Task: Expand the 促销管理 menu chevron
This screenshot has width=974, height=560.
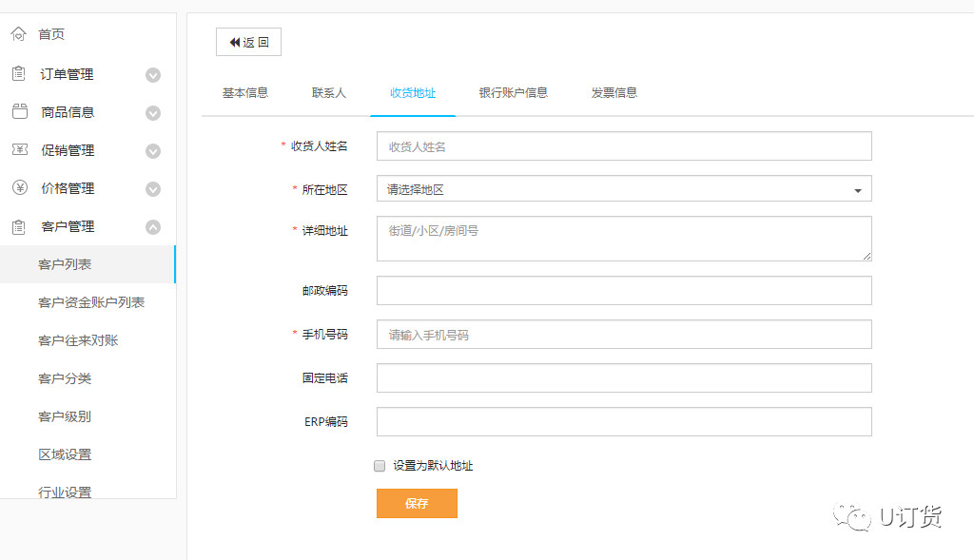Action: 152,151
